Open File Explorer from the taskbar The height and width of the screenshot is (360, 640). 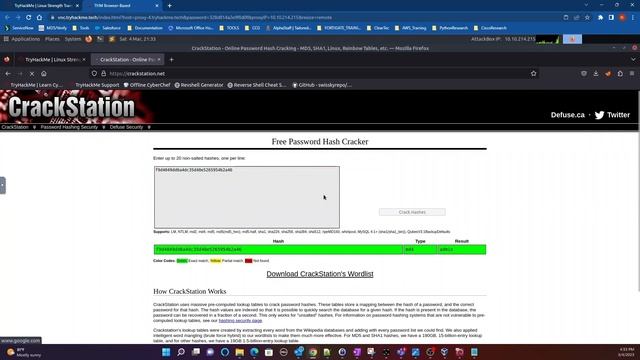click(x=240, y=352)
